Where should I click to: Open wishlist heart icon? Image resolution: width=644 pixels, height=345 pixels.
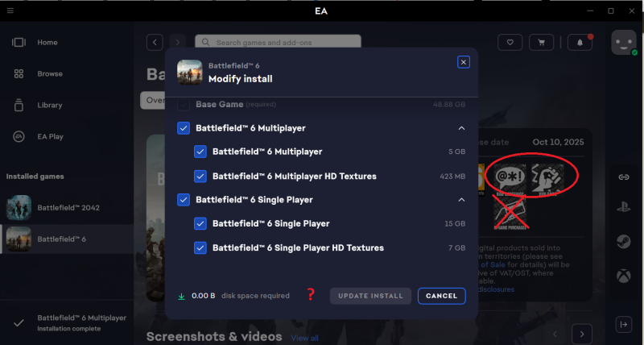[x=510, y=43]
